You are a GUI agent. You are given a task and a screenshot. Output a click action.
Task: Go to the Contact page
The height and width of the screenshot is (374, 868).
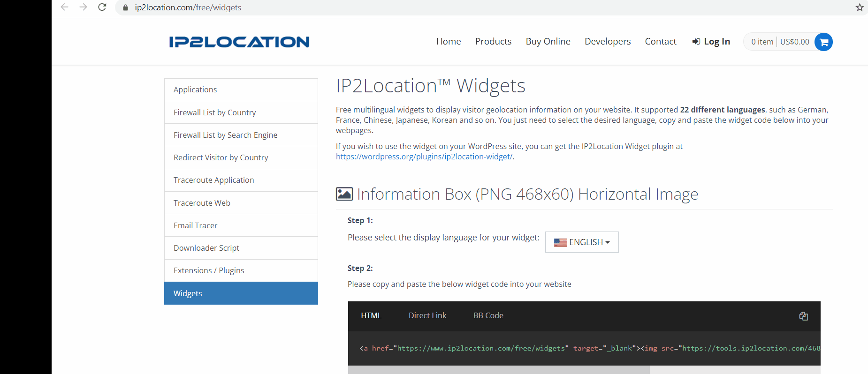661,41
